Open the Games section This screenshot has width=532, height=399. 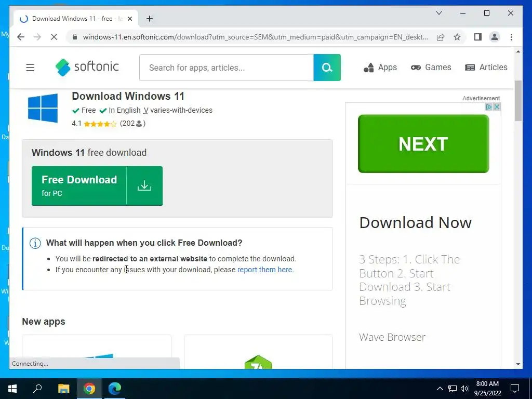tap(431, 68)
